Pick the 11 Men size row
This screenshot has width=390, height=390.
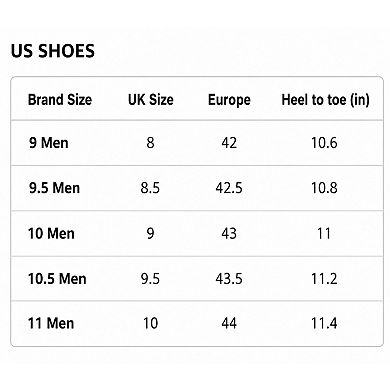point(197,323)
